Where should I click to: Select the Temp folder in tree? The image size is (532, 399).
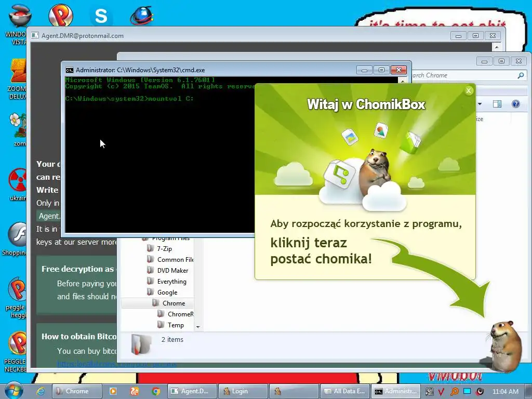(x=171, y=325)
